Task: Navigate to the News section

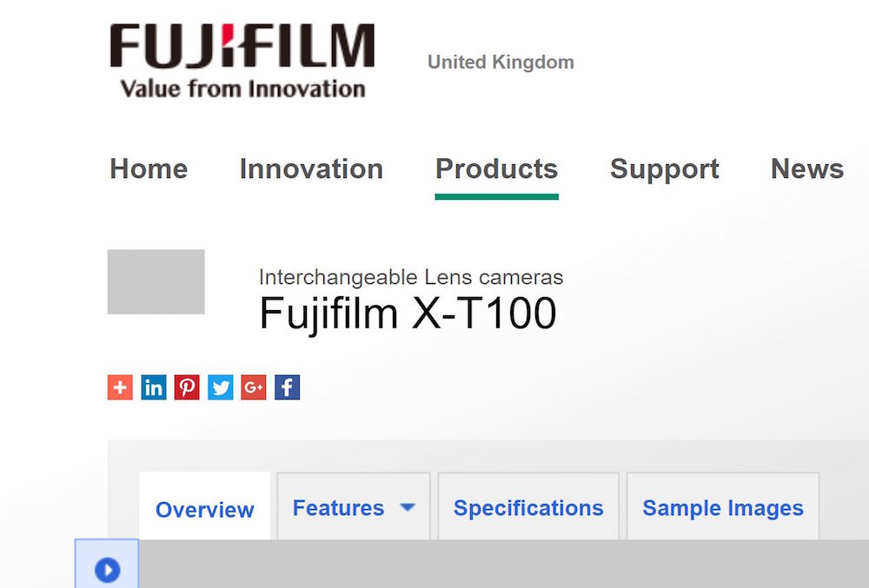Action: (806, 168)
